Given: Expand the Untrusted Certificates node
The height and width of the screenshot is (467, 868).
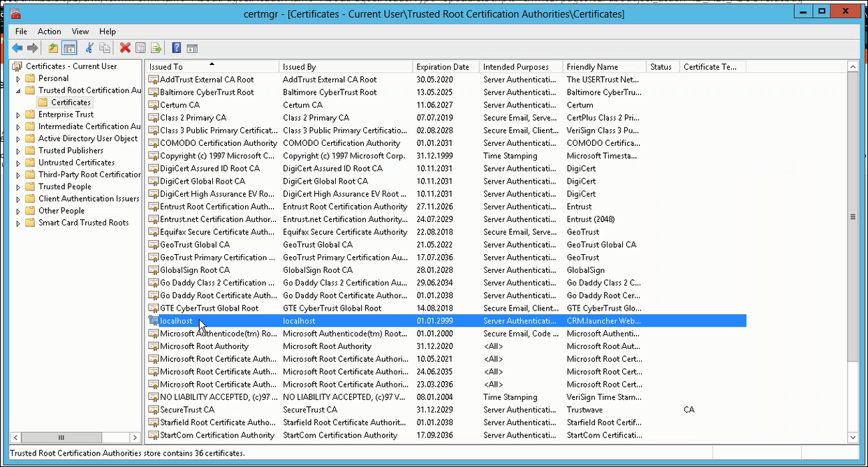Looking at the screenshot, I should (x=18, y=163).
